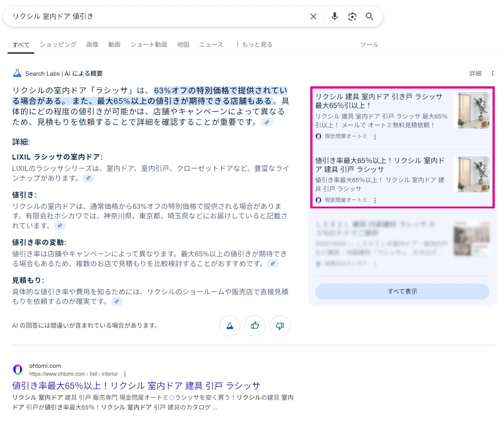
Task: Click the search input field
Action: [x=158, y=16]
